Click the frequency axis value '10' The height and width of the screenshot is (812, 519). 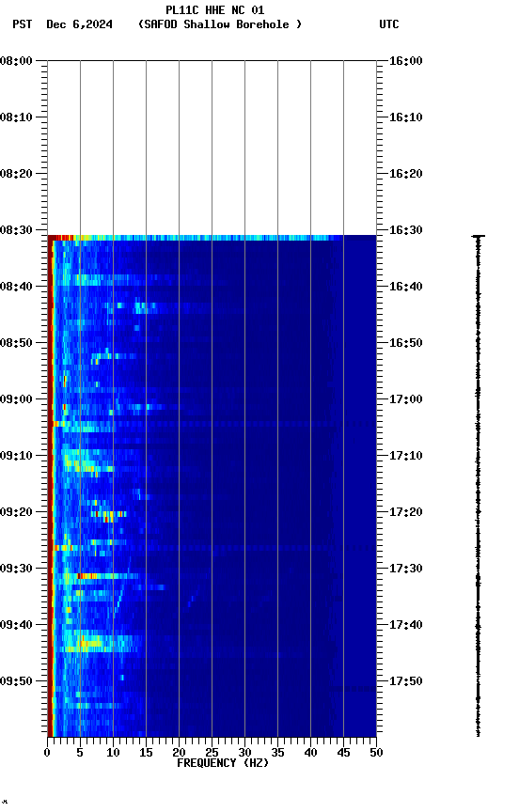113,753
